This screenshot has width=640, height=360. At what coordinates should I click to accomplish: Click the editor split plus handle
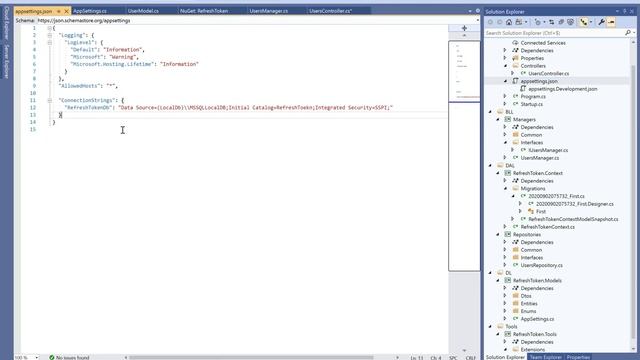464,28
